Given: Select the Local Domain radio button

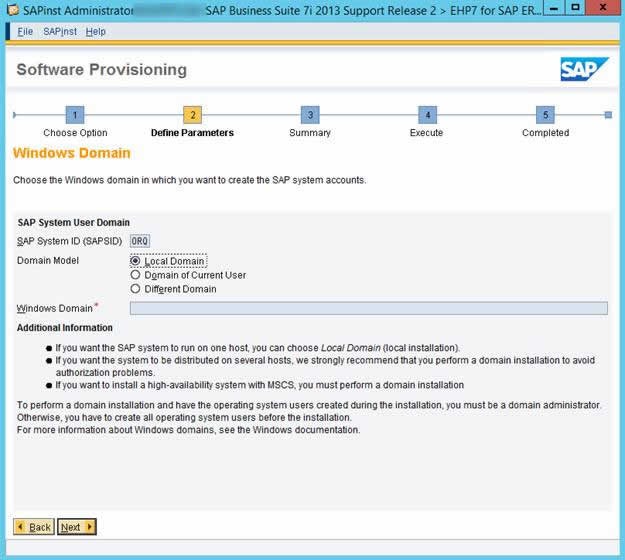Looking at the screenshot, I should pyautogui.click(x=136, y=261).
